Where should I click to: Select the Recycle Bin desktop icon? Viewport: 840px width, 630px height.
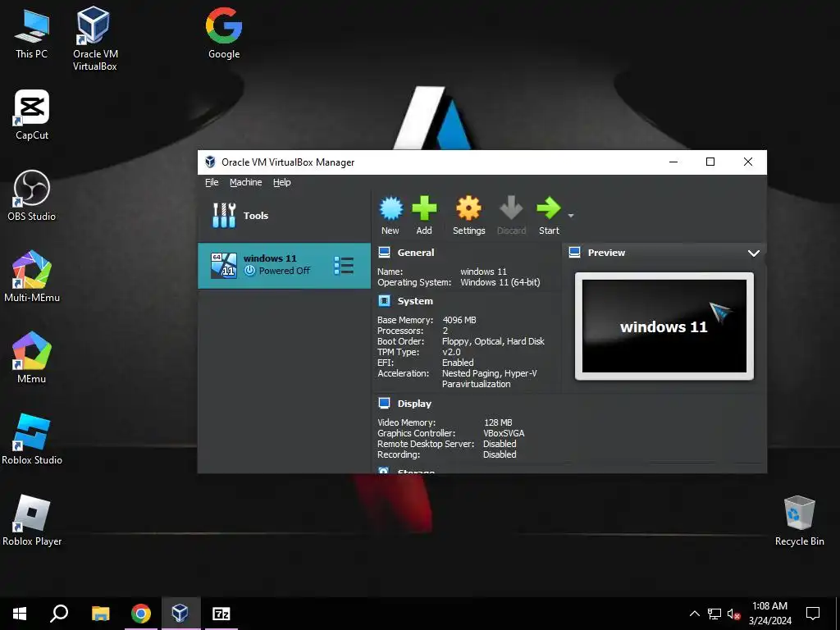799,520
